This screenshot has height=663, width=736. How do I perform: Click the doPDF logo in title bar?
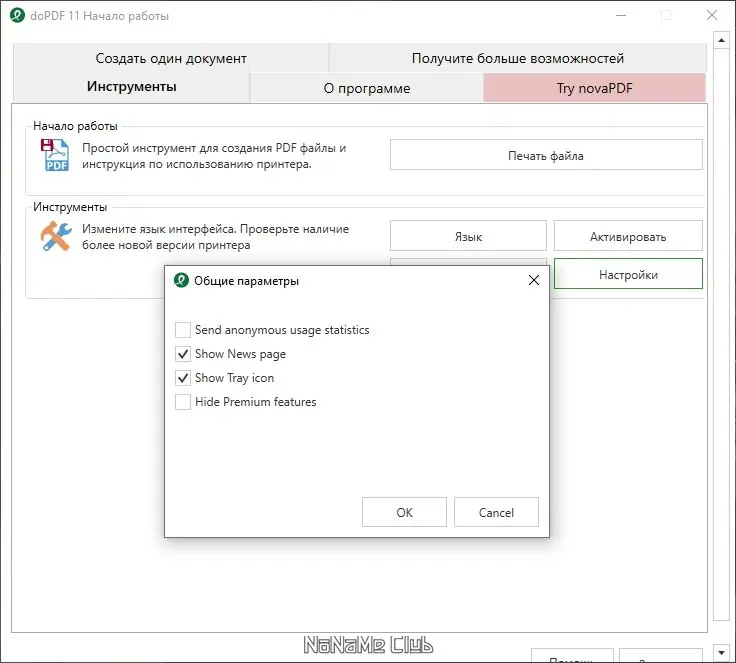click(17, 15)
